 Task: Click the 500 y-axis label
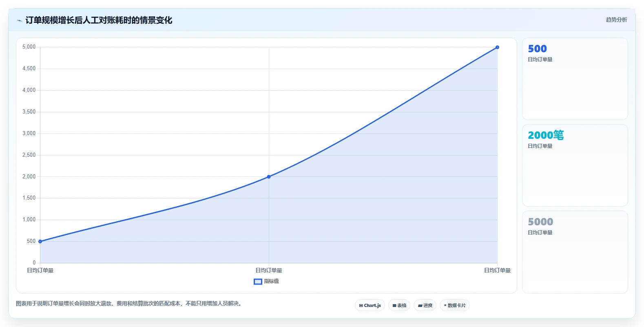point(31,241)
